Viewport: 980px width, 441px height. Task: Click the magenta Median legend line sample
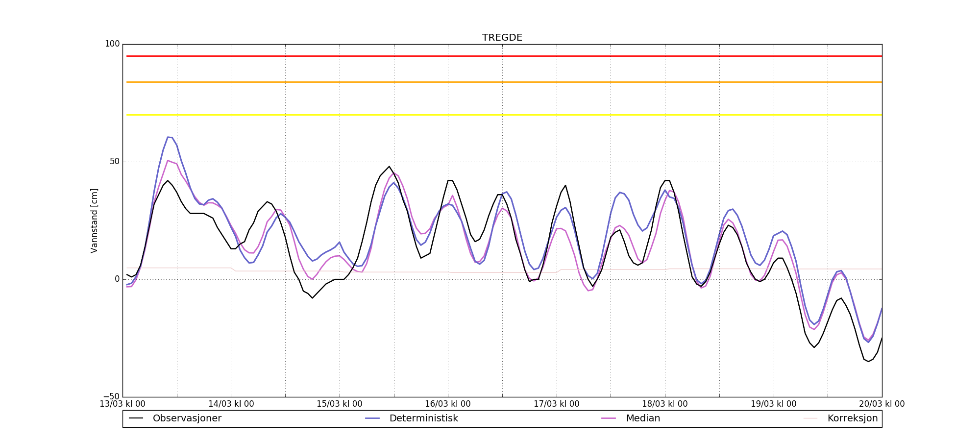click(609, 418)
